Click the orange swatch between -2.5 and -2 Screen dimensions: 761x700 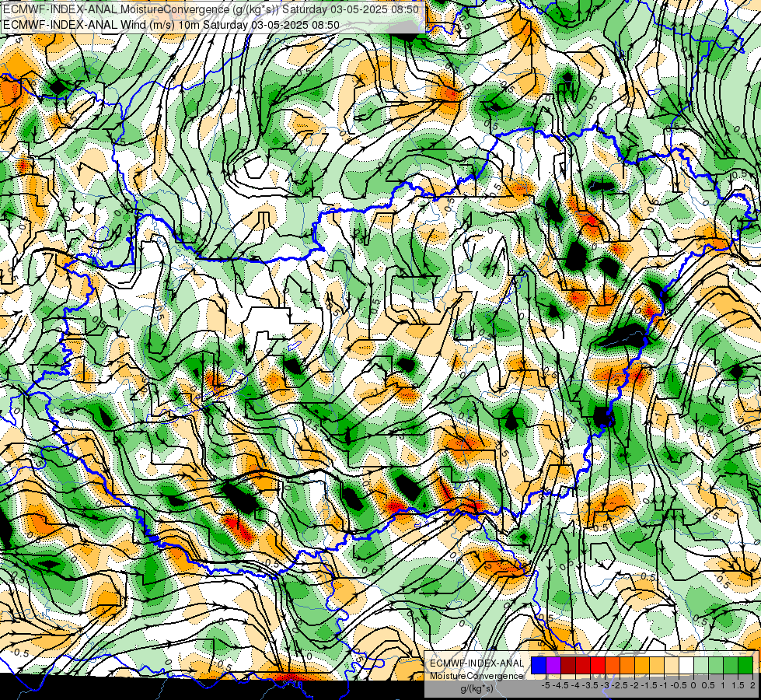[627, 665]
